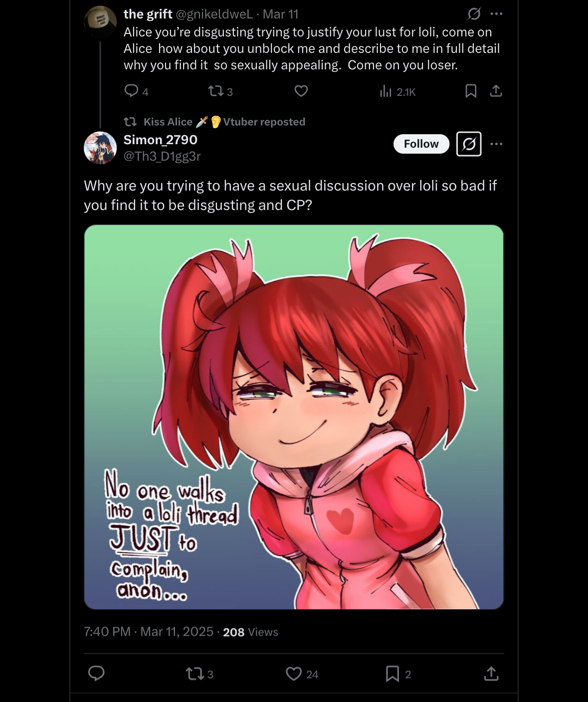Like the tweet with 24 likes
Viewport: 588px width, 702px height.
[x=302, y=674]
